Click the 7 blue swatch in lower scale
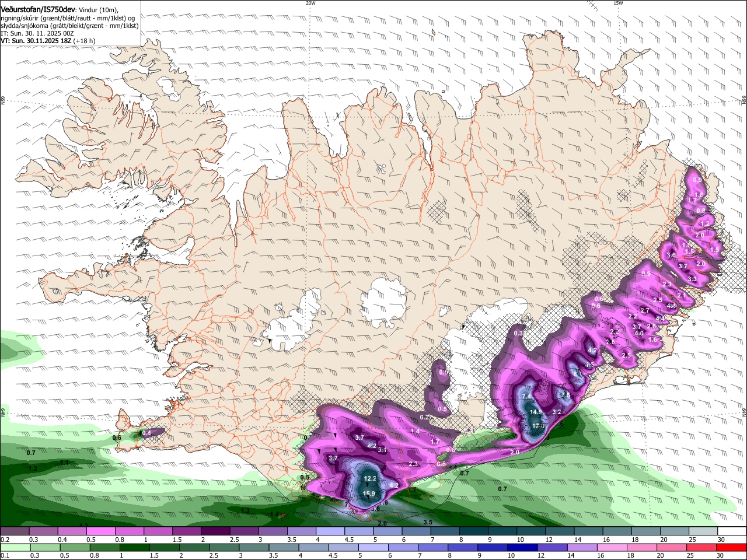Viewport: 747px width, 560px height. tap(433, 548)
